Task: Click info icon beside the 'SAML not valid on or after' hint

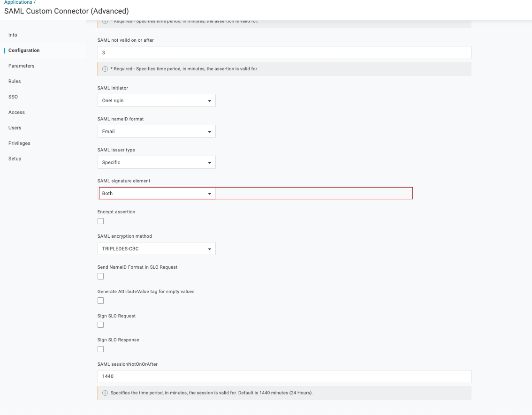Action: point(105,69)
